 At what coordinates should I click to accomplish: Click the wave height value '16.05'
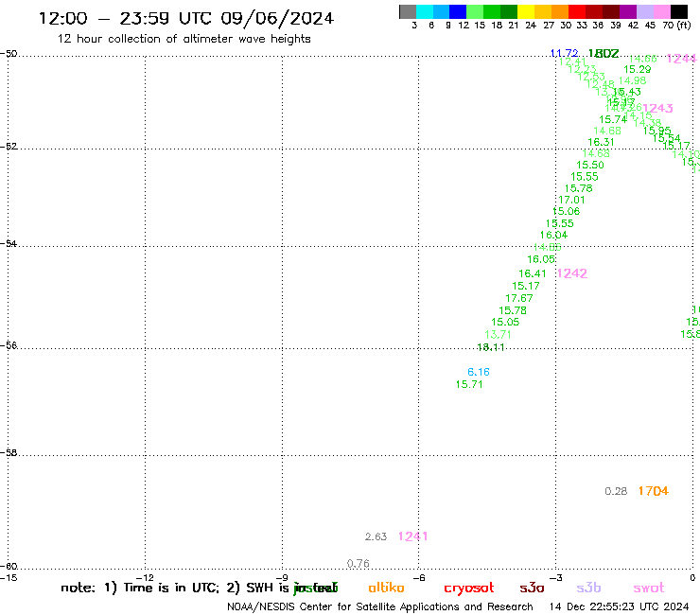(541, 259)
